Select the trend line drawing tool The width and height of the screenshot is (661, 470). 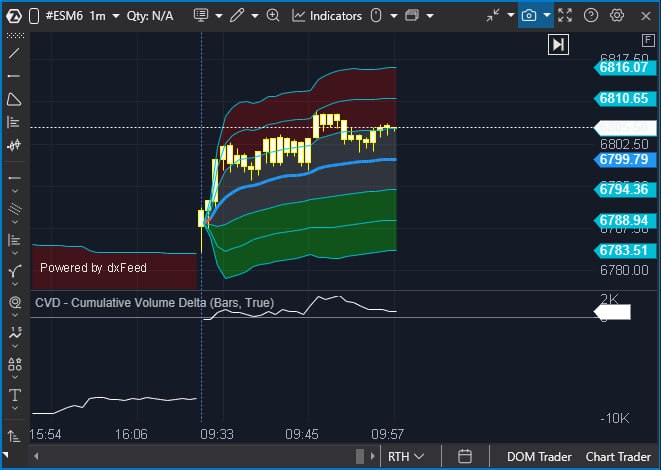click(x=14, y=53)
